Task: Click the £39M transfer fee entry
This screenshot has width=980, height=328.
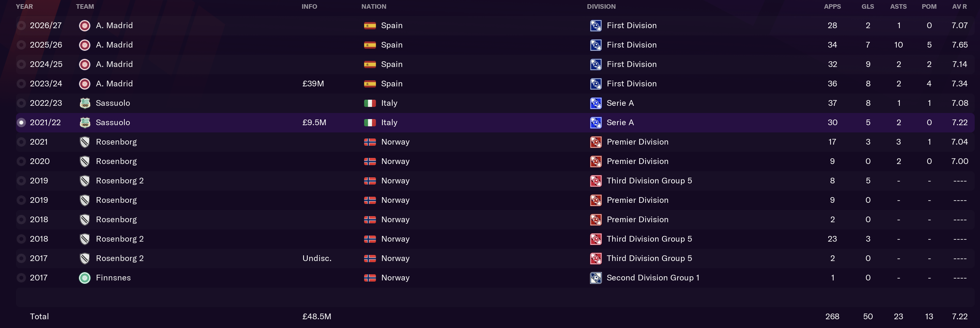Action: tap(313, 84)
